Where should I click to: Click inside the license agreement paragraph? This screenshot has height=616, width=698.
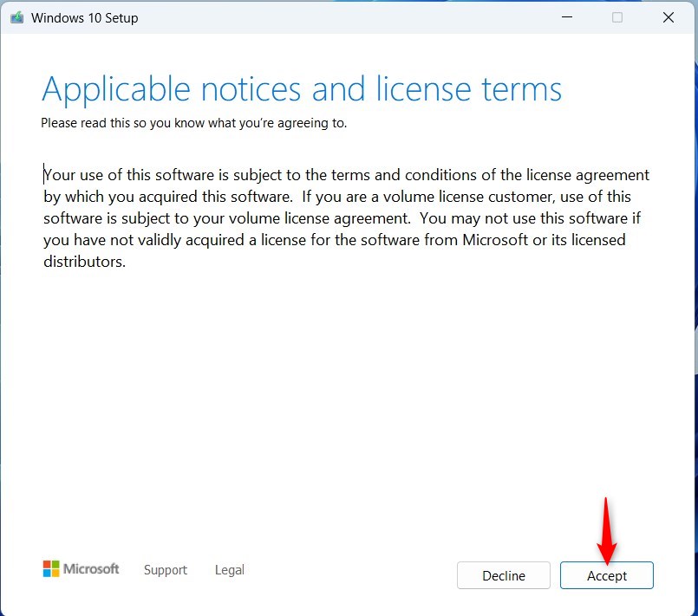click(x=346, y=218)
